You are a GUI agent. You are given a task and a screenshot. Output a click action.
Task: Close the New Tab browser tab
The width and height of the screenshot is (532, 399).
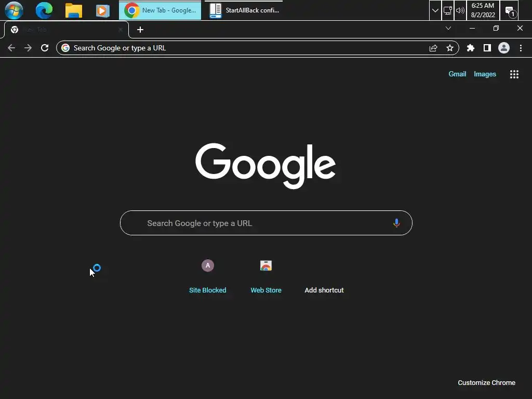(x=121, y=30)
